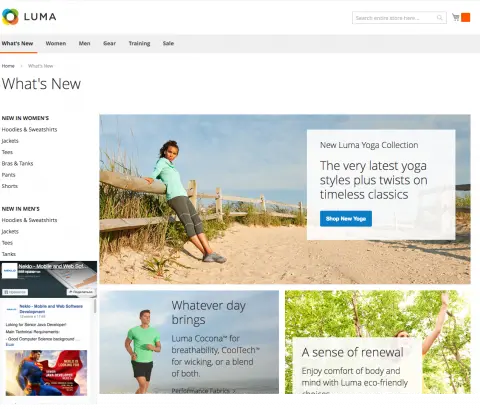Click the search magnifier icon

(440, 18)
